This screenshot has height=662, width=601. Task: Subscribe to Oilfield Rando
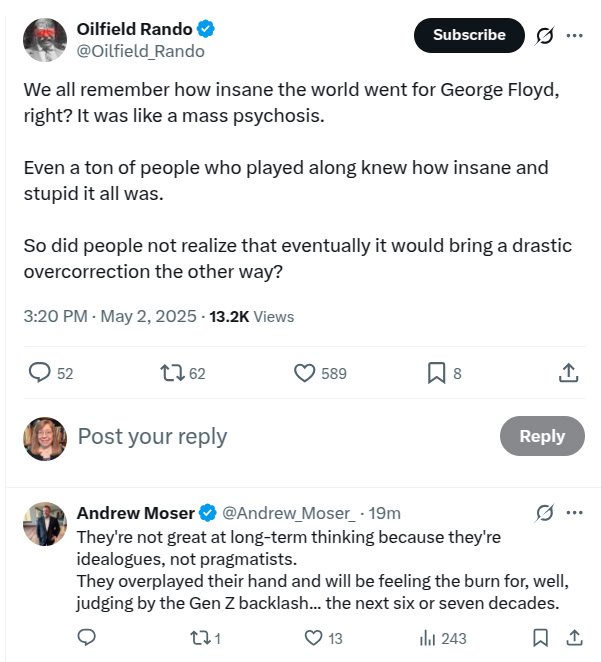[469, 35]
